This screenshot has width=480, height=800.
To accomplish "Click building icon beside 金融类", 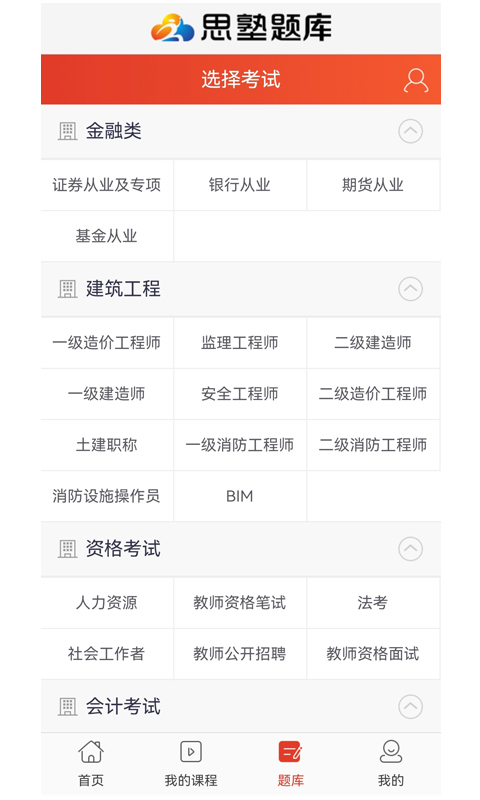I will pyautogui.click(x=67, y=131).
